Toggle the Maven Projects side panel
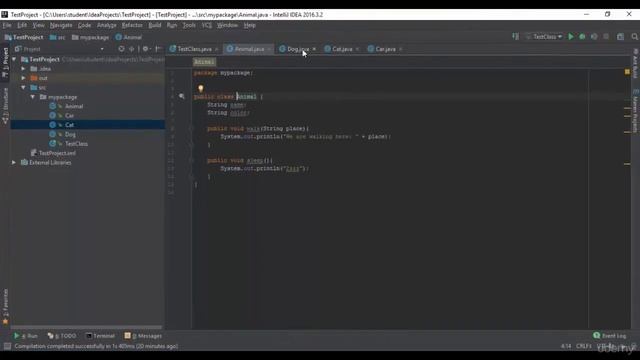This screenshot has width=640, height=360. (x=635, y=110)
